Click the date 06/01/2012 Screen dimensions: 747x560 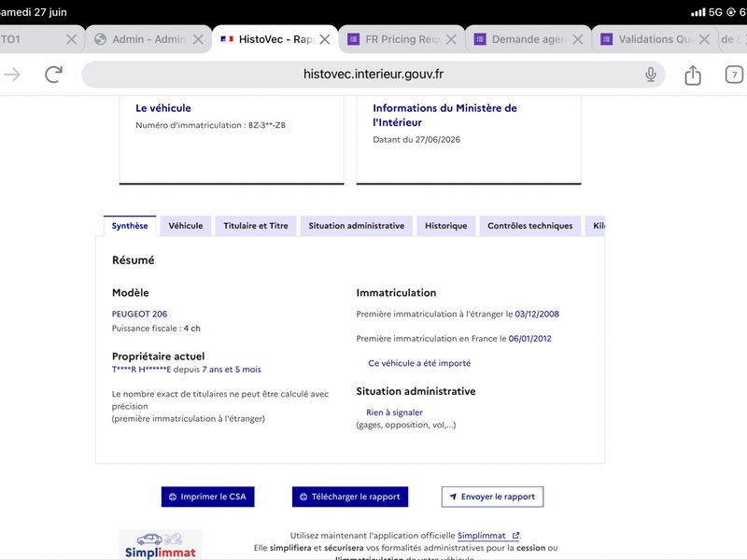click(529, 339)
